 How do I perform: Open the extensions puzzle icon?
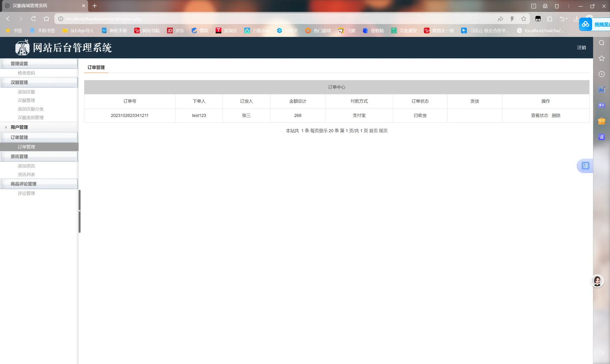coord(550,19)
